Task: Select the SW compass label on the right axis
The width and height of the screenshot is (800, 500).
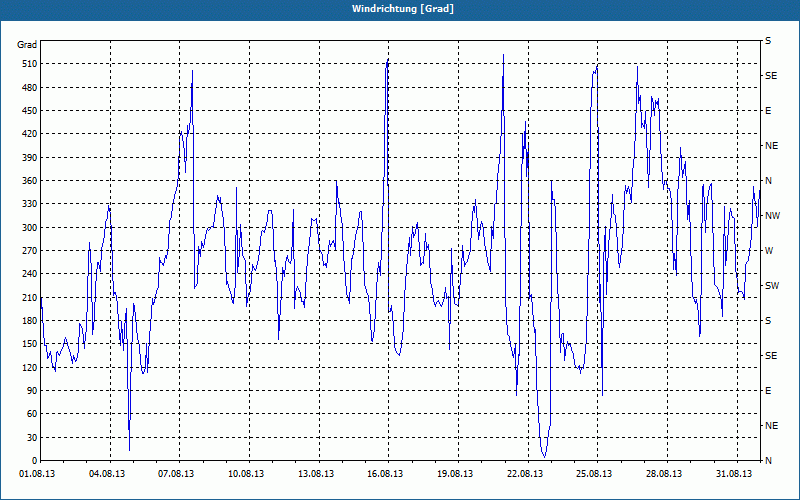Action: [x=772, y=286]
